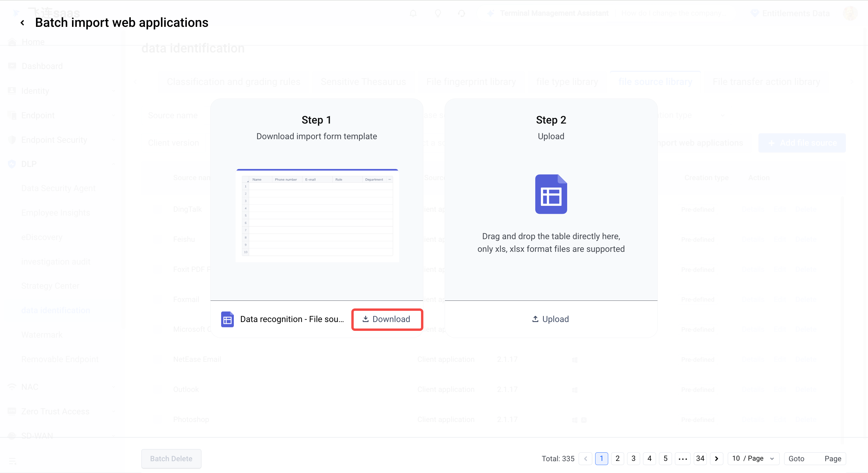Select current page 1 in pagination

[601, 459]
